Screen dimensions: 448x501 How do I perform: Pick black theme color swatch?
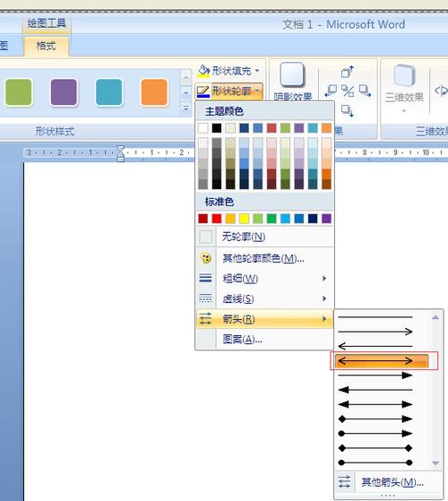click(217, 128)
